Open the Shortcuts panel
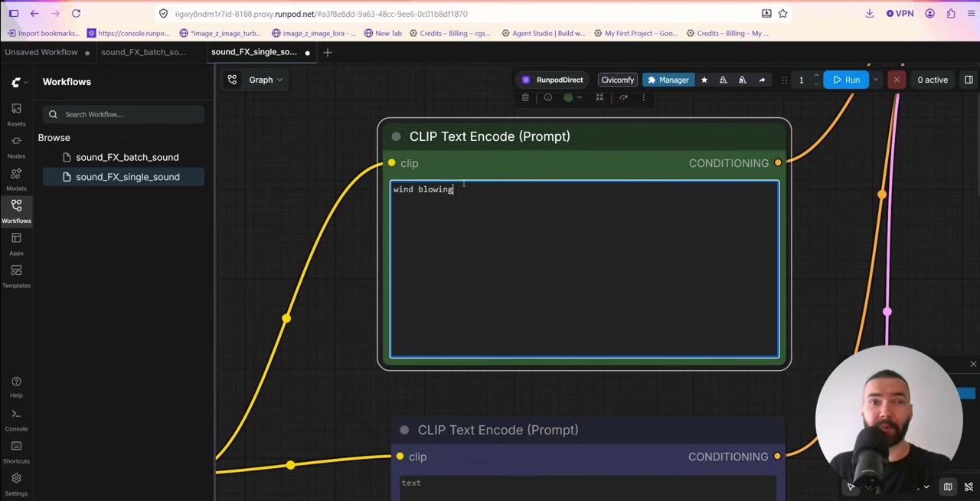This screenshot has width=980, height=501. pyautogui.click(x=16, y=451)
